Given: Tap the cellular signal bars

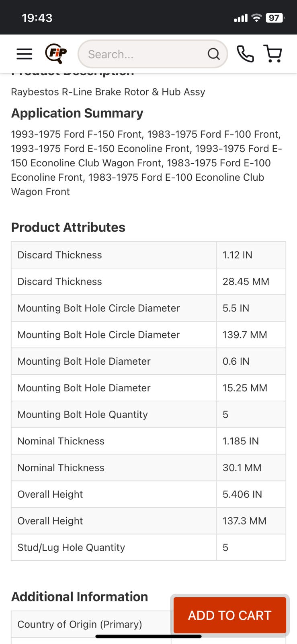Looking at the screenshot, I should pyautogui.click(x=241, y=18).
